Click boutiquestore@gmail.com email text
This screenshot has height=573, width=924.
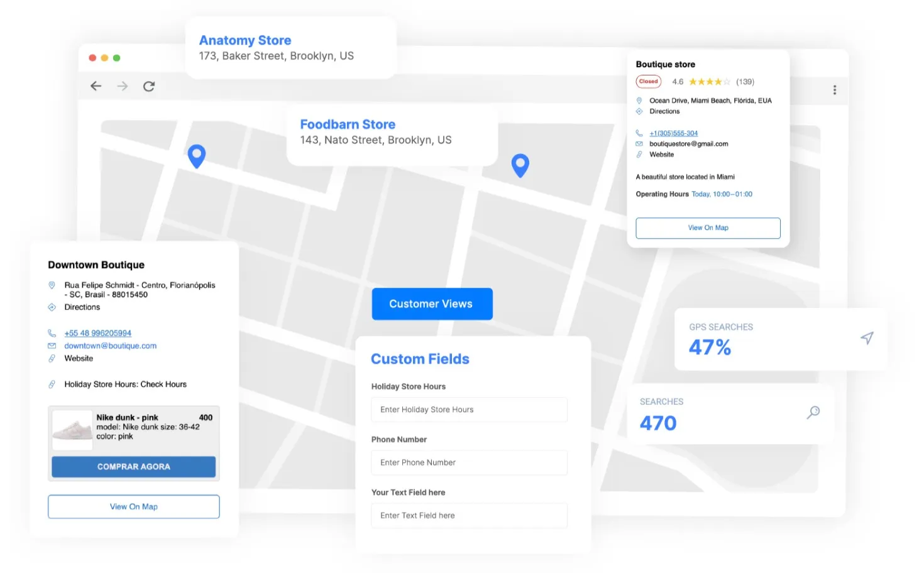689,144
